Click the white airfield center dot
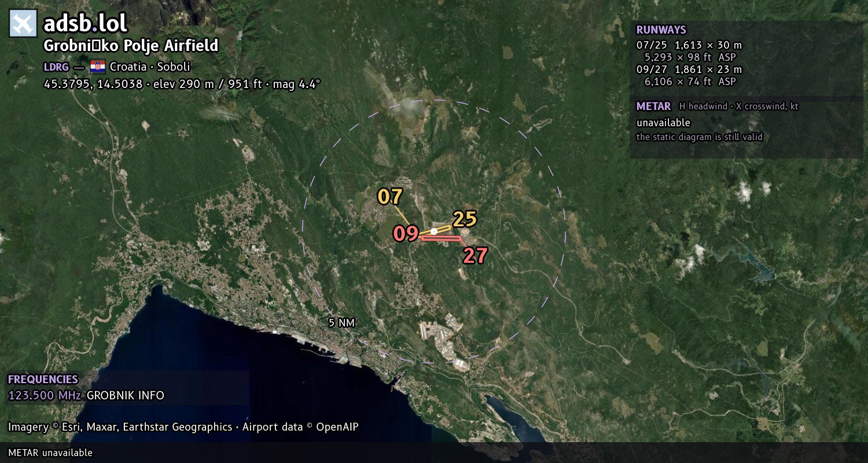The height and width of the screenshot is (463, 868). 434,231
